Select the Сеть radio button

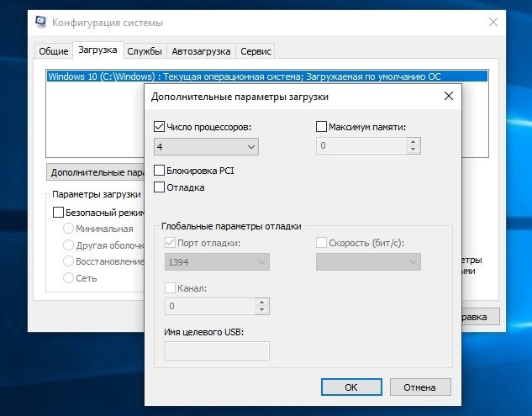pyautogui.click(x=68, y=278)
